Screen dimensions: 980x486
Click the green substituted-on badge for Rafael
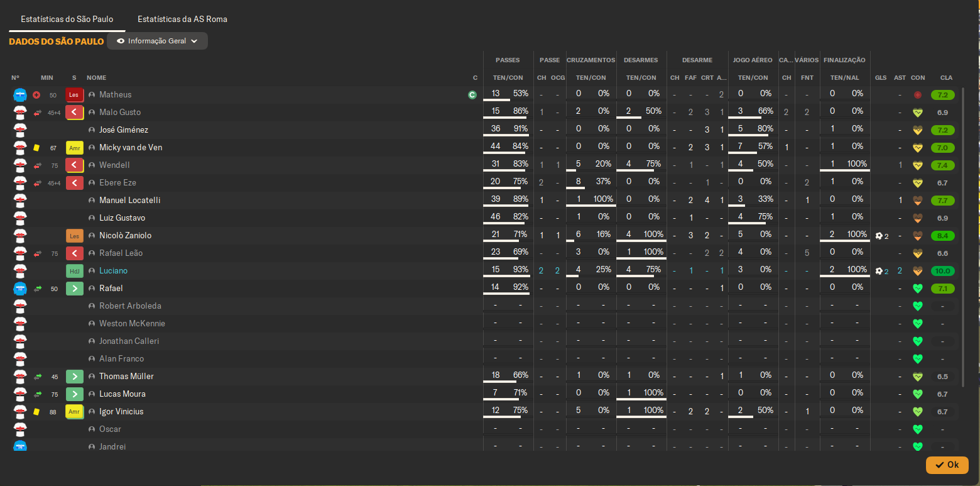pos(74,289)
